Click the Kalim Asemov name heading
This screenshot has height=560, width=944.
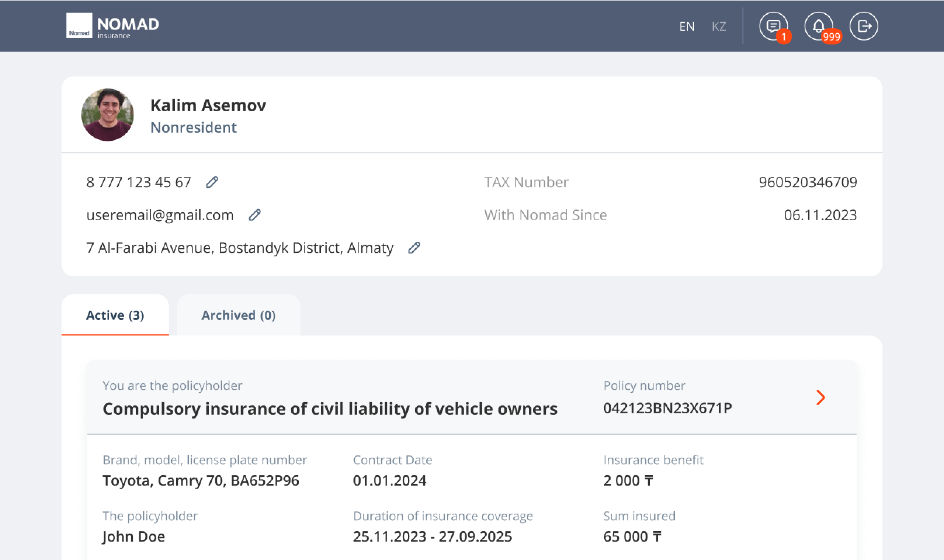208,105
